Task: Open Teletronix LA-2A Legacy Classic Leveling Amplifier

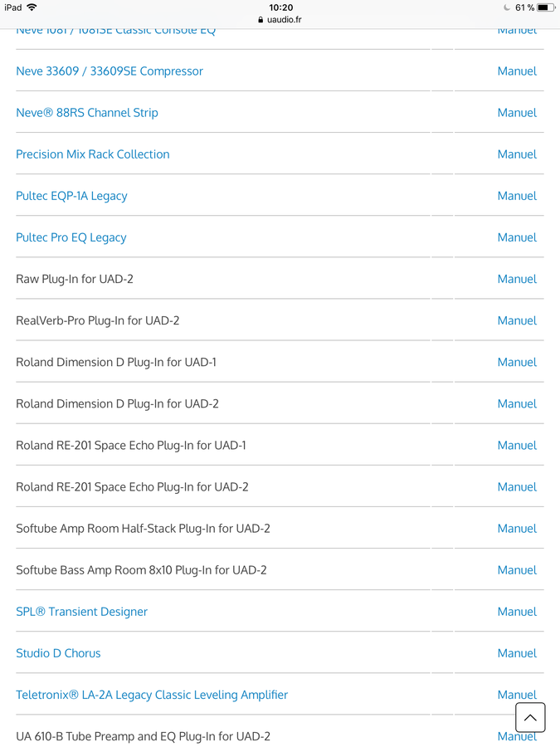Action: [x=152, y=695]
